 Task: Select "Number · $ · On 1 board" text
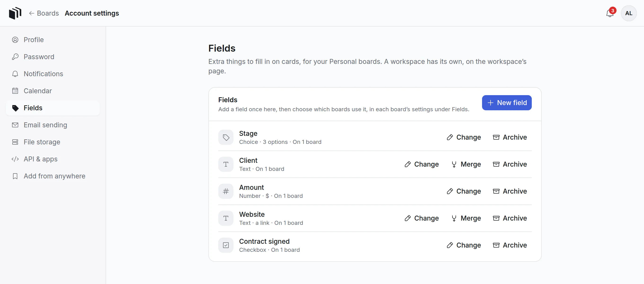(x=271, y=196)
